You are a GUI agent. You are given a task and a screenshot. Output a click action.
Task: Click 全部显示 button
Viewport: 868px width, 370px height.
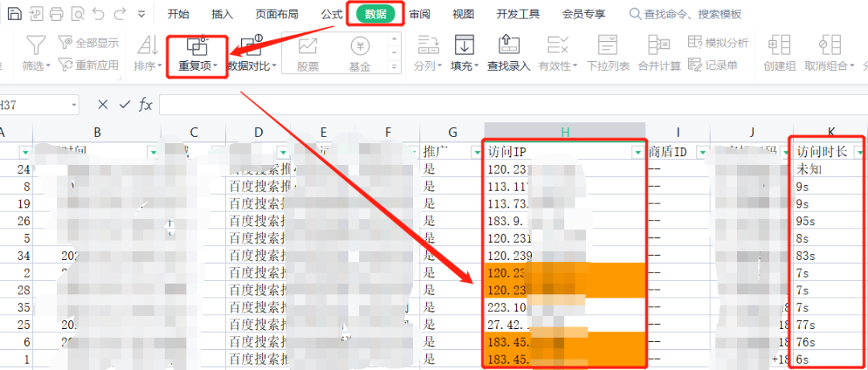point(88,42)
